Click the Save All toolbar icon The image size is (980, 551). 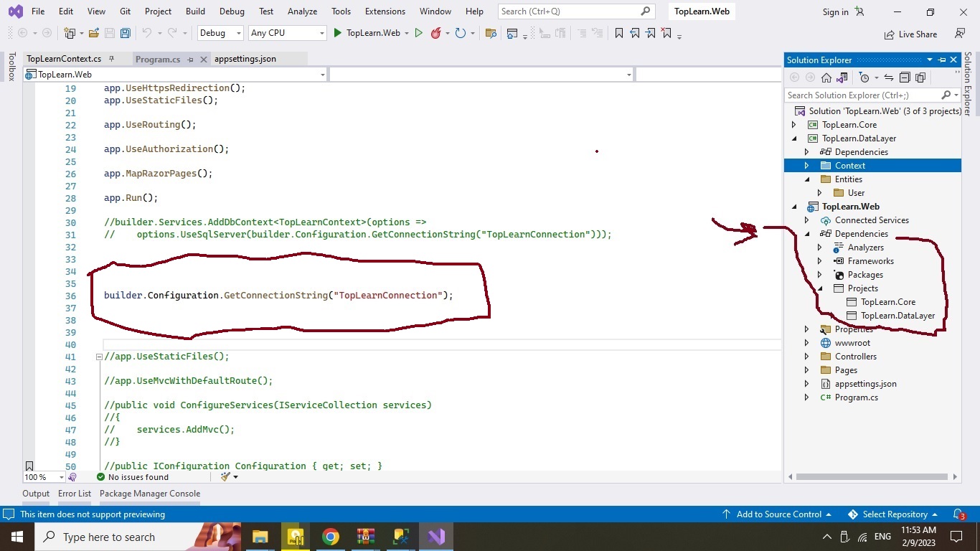[126, 33]
